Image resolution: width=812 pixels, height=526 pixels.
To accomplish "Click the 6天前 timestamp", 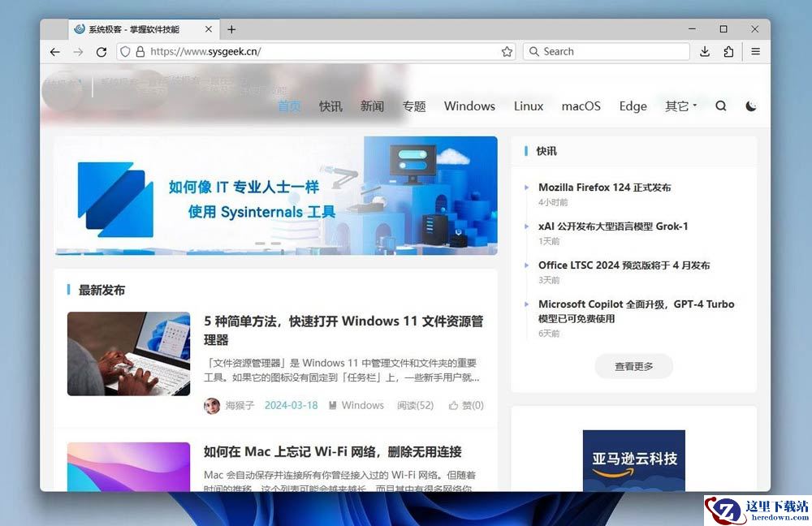I will coord(549,334).
